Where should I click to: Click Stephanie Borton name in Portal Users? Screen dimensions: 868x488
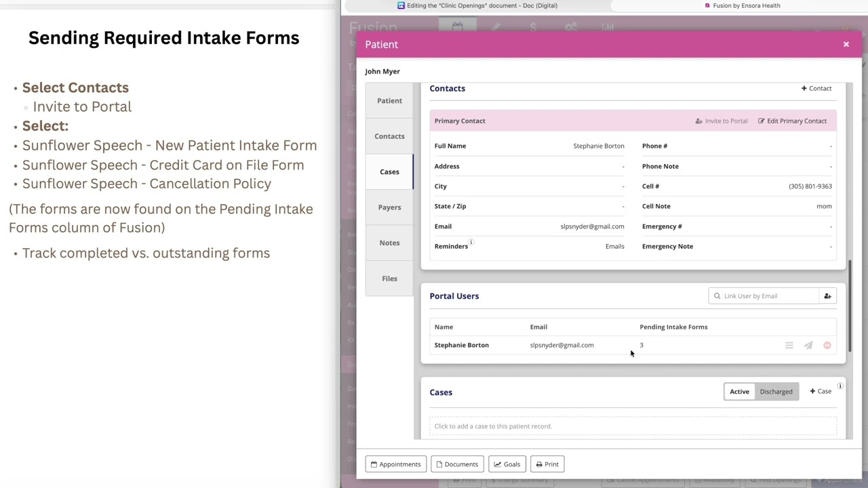pos(461,345)
